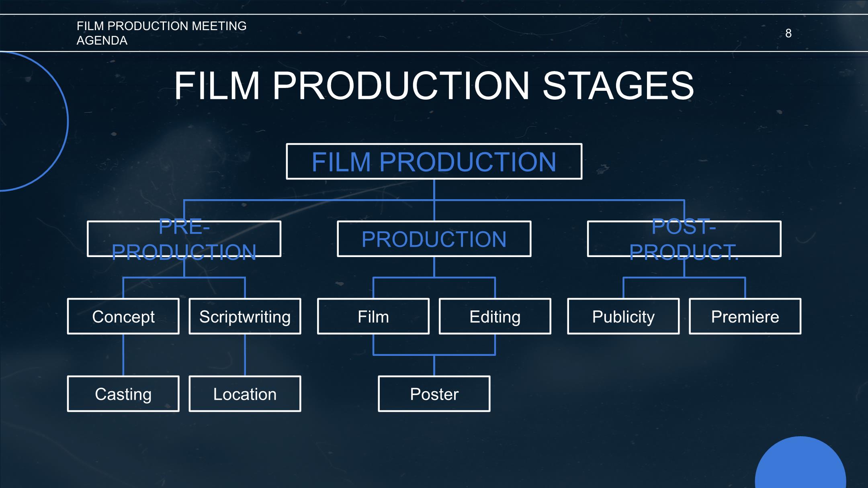Click the PRE-PRODUCTION stage box

point(184,239)
